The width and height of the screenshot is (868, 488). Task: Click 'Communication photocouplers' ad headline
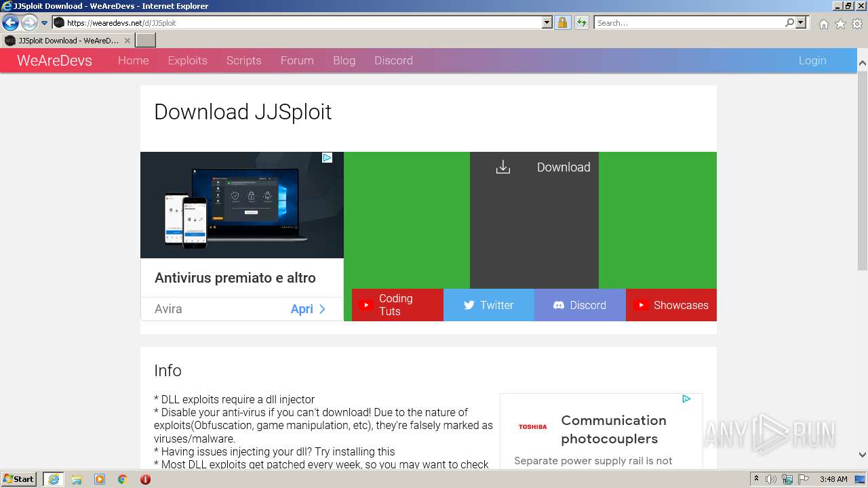point(614,429)
